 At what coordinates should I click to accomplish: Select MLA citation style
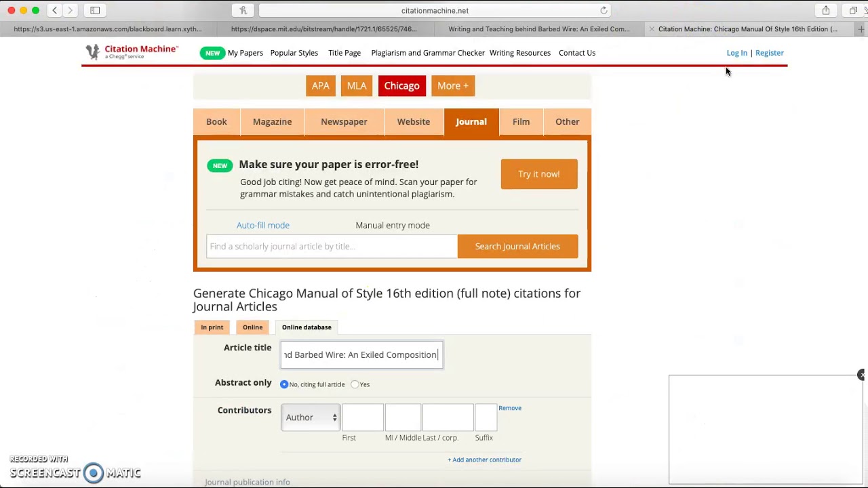tap(357, 86)
